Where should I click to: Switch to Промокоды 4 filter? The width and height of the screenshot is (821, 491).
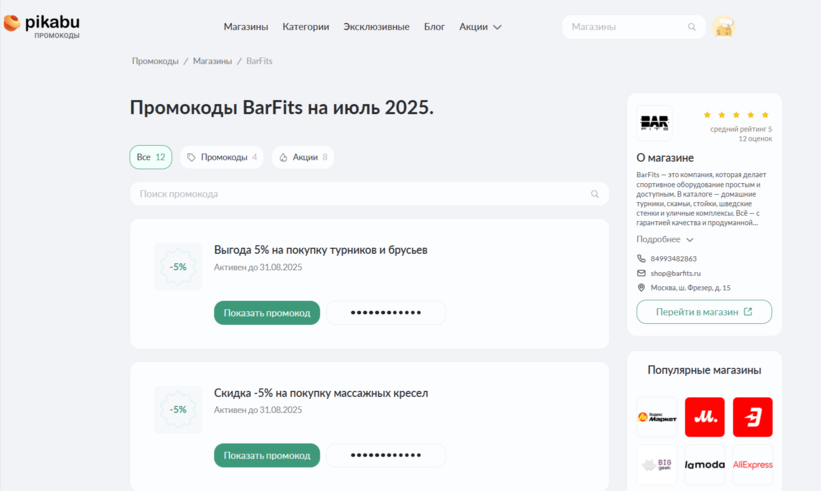pyautogui.click(x=221, y=157)
